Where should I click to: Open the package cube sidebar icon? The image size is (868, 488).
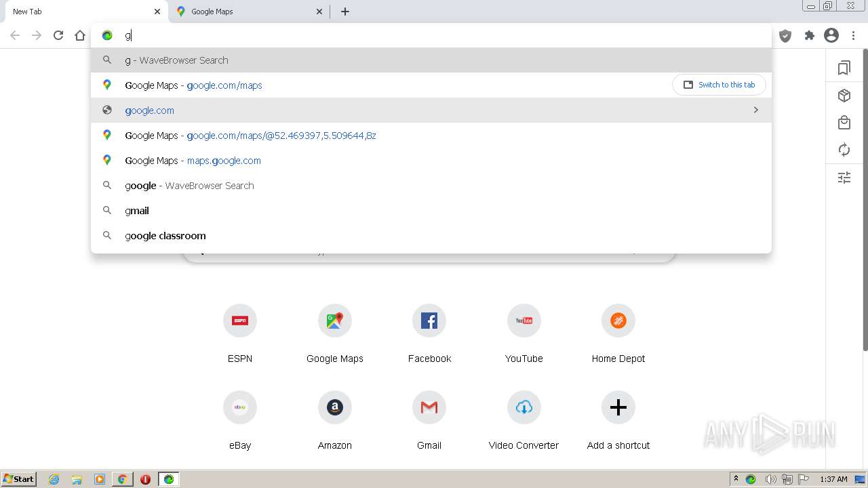tap(844, 96)
